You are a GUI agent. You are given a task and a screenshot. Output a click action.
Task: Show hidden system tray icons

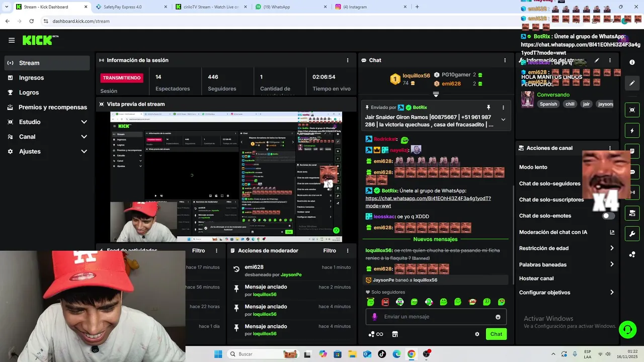[x=553, y=354]
